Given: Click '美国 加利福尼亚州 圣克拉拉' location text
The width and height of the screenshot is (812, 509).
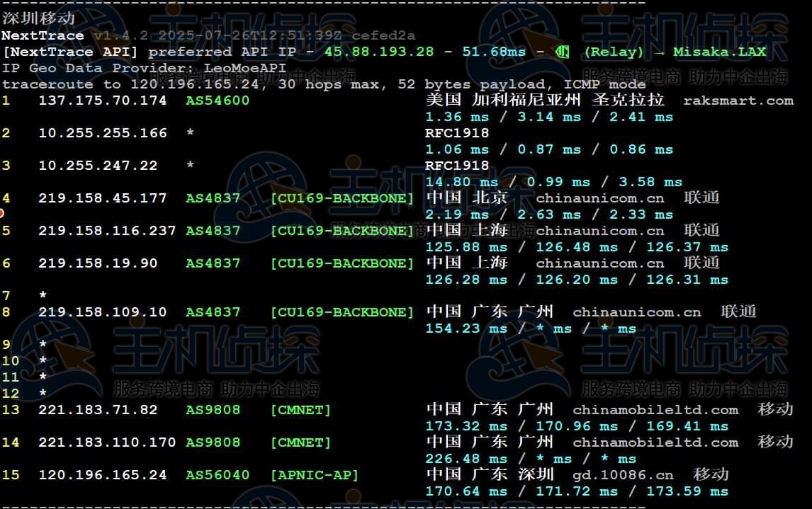Looking at the screenshot, I should tap(546, 100).
